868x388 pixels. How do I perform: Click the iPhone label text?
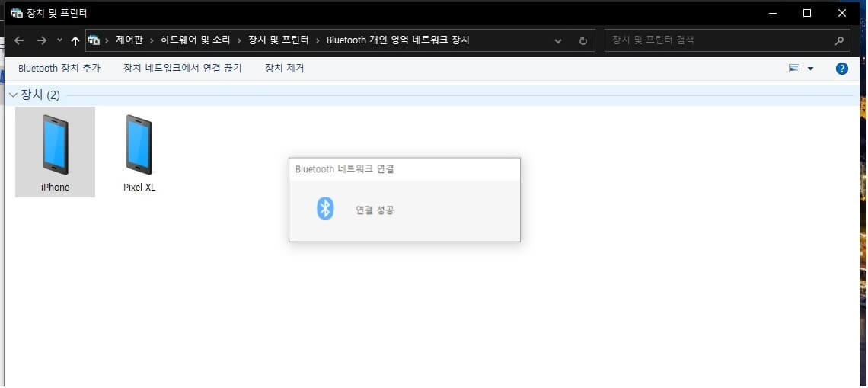coord(56,188)
